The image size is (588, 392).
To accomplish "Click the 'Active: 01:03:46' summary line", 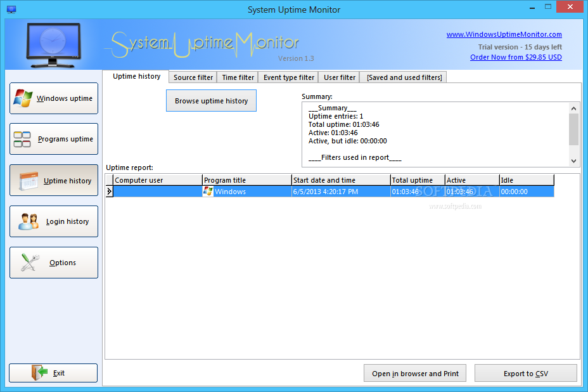I will point(333,133).
